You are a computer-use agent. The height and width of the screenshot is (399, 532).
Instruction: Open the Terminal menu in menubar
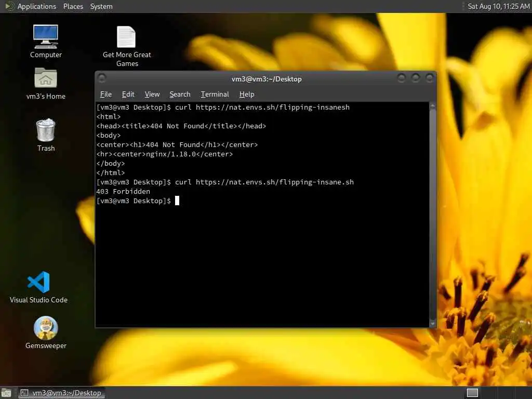click(x=215, y=95)
